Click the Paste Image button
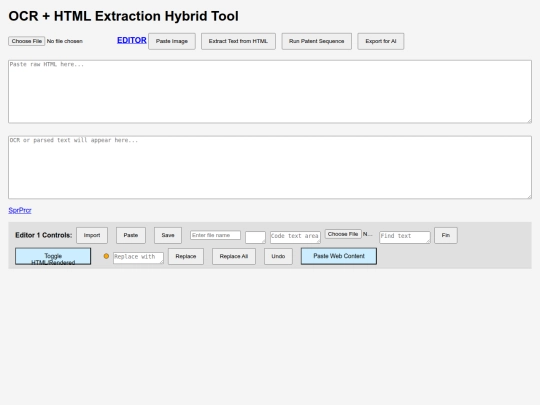This screenshot has height=405, width=540. coord(172,41)
